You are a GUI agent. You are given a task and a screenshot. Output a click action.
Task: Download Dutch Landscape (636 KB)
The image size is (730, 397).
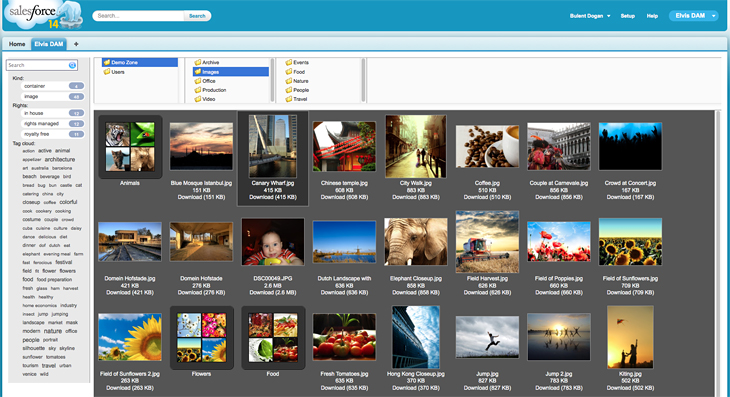point(345,293)
